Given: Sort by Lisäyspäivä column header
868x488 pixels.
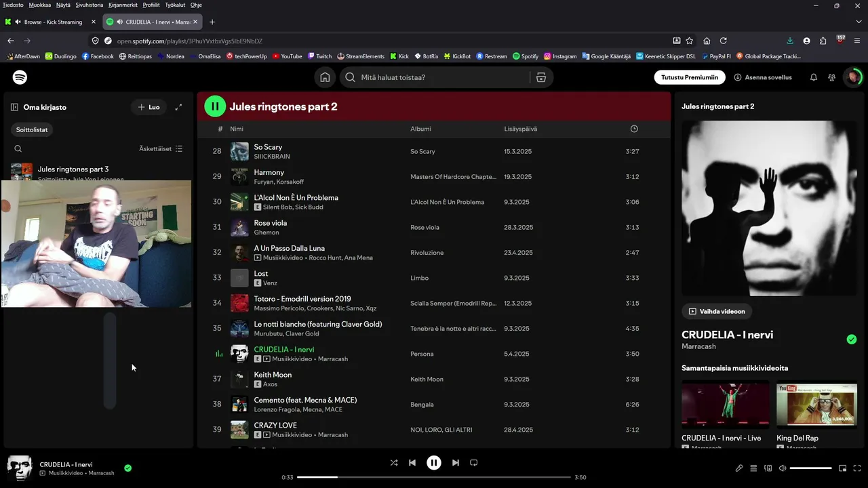Looking at the screenshot, I should [521, 129].
